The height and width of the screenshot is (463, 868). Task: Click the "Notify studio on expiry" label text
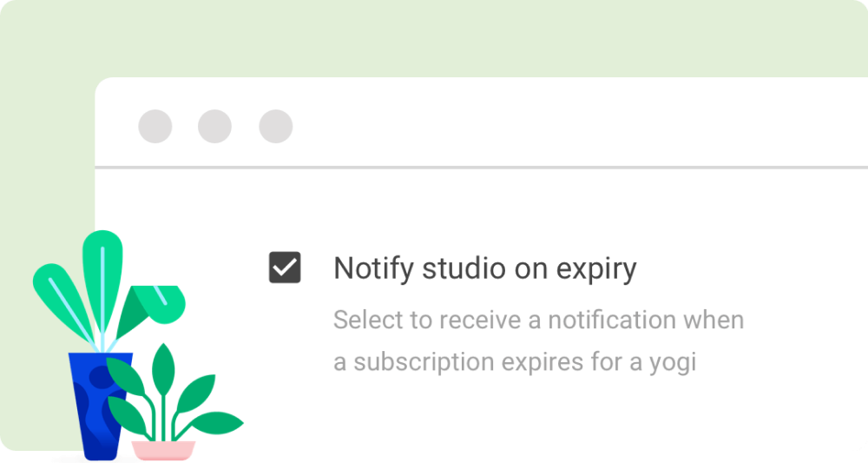[x=485, y=269]
